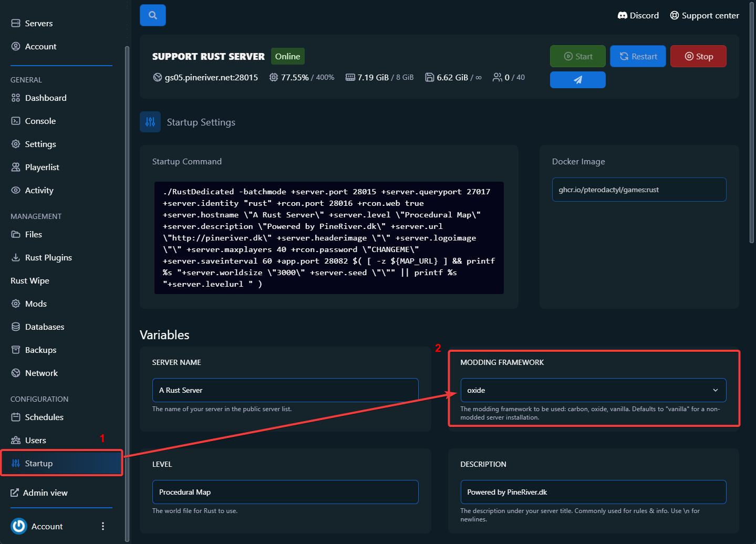Image resolution: width=756 pixels, height=544 pixels.
Task: Click the Databases stack icon
Action: click(x=16, y=327)
